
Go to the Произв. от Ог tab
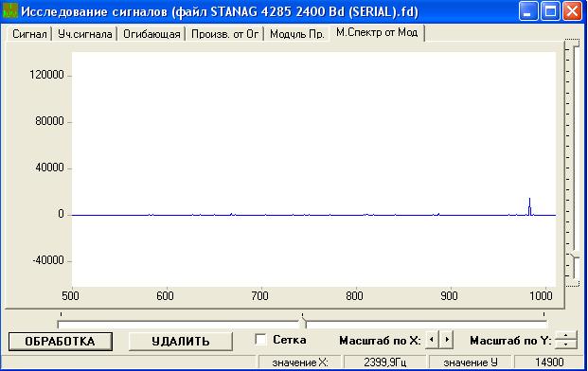pyautogui.click(x=224, y=34)
